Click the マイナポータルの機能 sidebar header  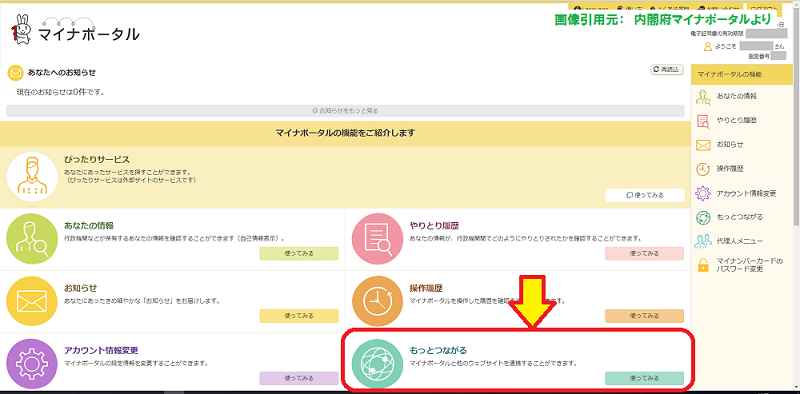pos(742,75)
